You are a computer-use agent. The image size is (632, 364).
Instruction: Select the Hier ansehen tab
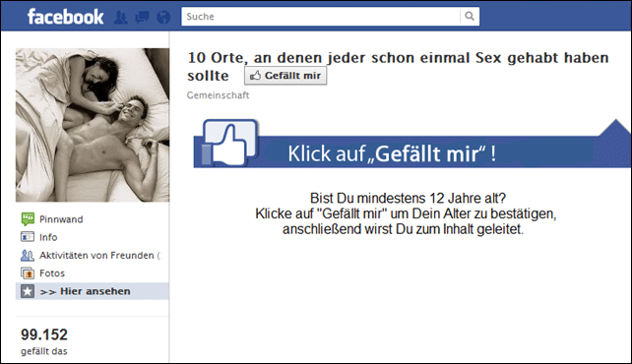[x=92, y=291]
